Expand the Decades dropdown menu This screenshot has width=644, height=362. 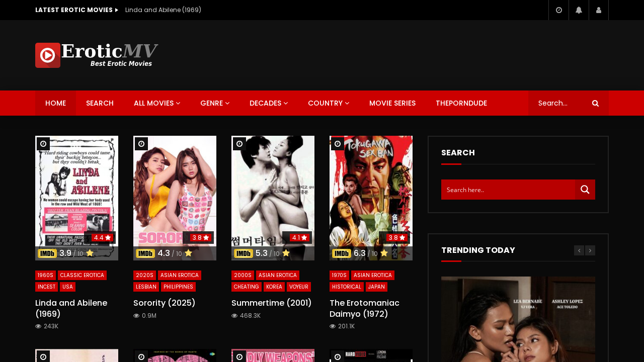click(269, 103)
